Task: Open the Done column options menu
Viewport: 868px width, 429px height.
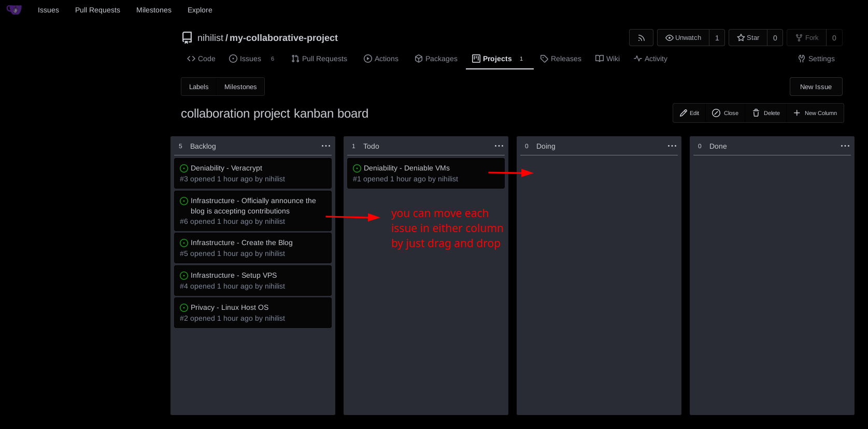Action: pyautogui.click(x=845, y=146)
